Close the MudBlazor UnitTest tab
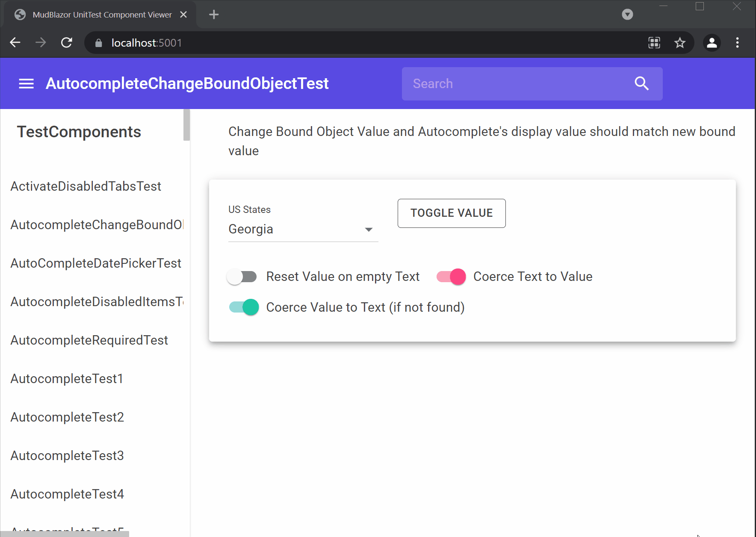756x537 pixels. pyautogui.click(x=183, y=15)
